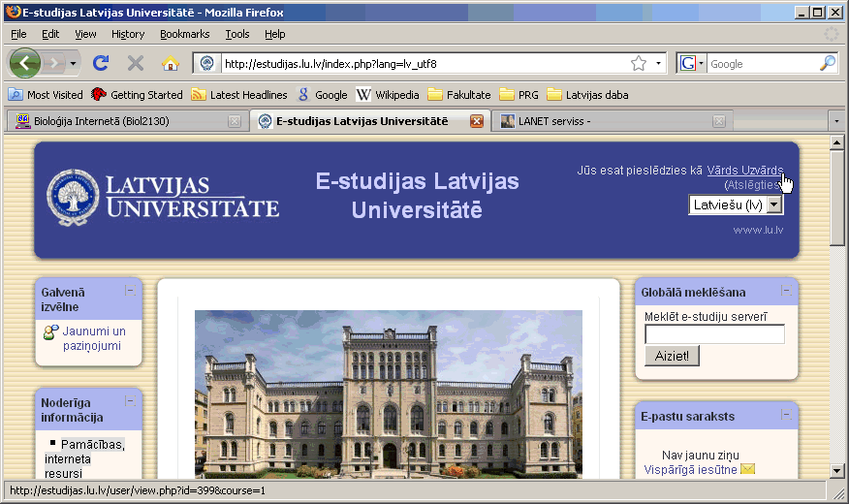Collapse the Noderīga informācija block

coord(130,401)
